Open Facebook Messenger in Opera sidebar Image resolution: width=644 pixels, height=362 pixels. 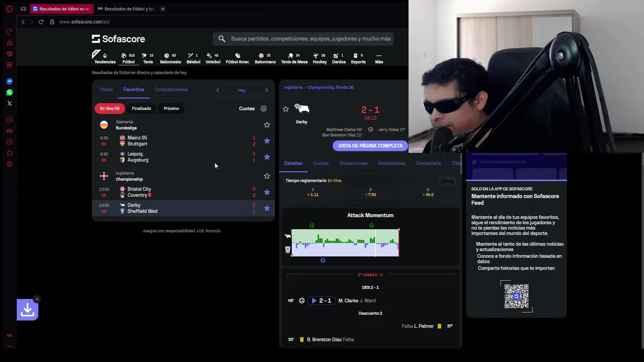9,81
